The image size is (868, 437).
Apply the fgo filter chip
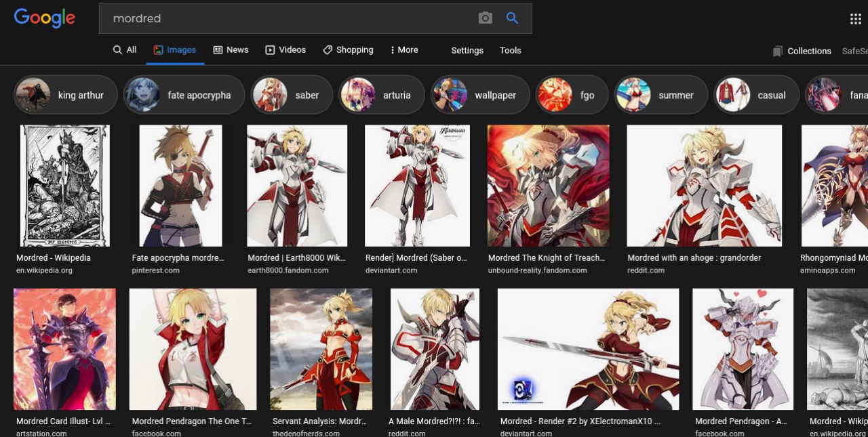572,95
